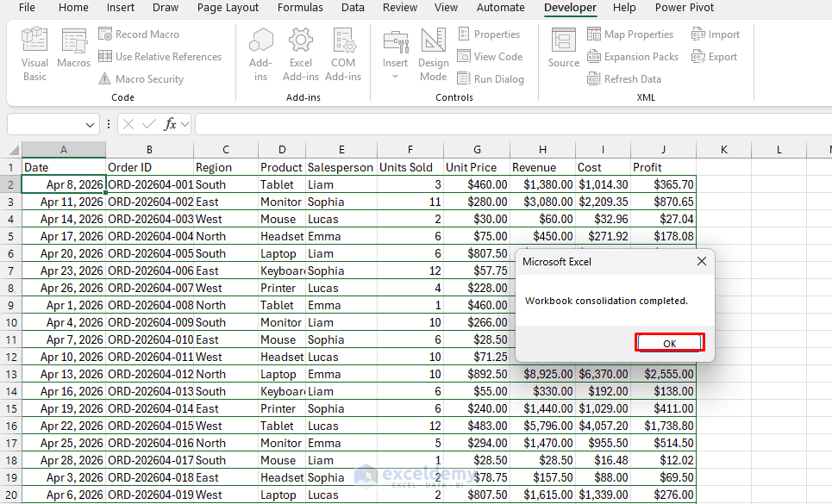Open COM Add-ins dialog
Image resolution: width=832 pixels, height=504 pixels.
343,54
